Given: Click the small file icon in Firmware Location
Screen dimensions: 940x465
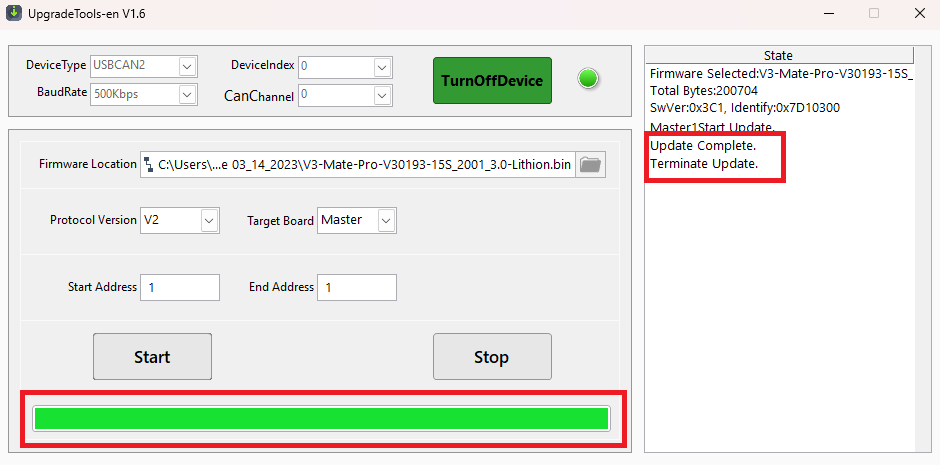Looking at the screenshot, I should [x=149, y=165].
